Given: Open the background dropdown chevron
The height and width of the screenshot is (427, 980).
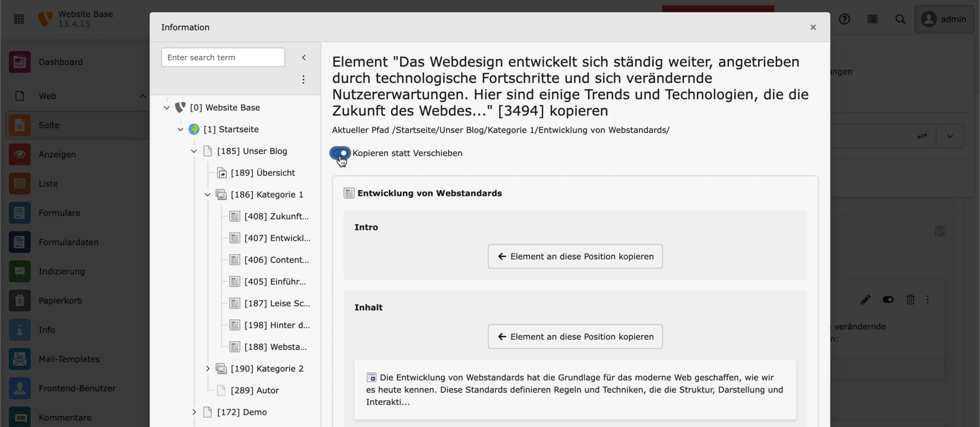Looking at the screenshot, I should point(950,136).
